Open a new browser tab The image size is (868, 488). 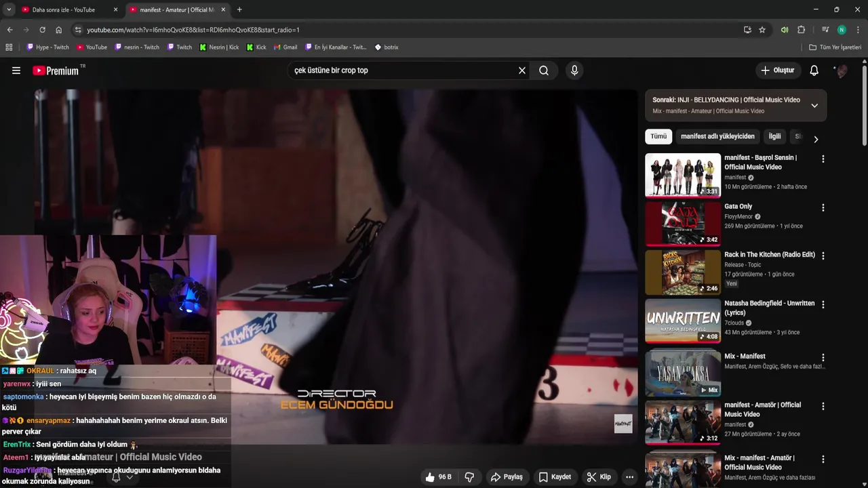pyautogui.click(x=239, y=9)
